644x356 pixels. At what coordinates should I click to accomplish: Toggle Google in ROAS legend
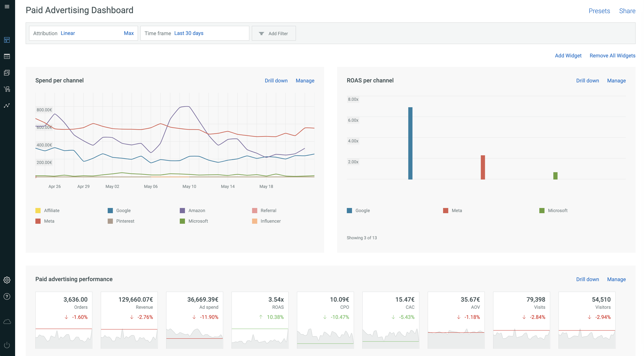coord(358,211)
